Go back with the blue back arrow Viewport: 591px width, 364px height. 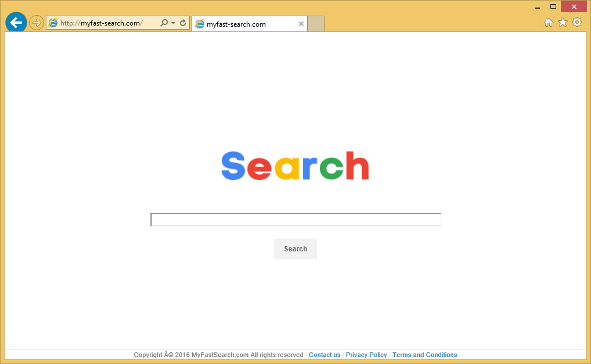tap(16, 23)
